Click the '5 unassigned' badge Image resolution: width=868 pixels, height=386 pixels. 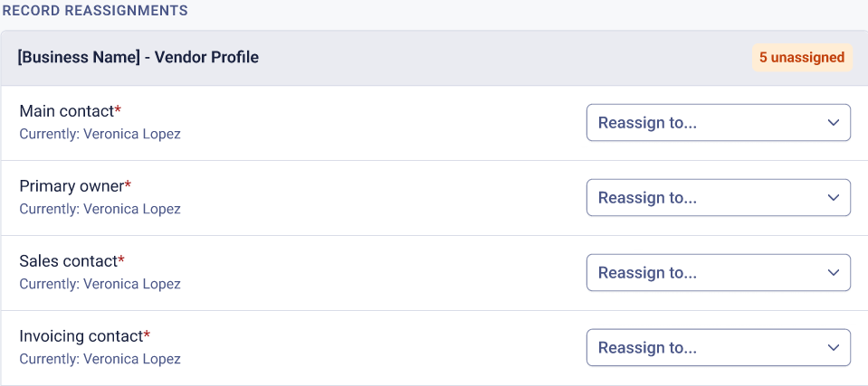(x=802, y=58)
